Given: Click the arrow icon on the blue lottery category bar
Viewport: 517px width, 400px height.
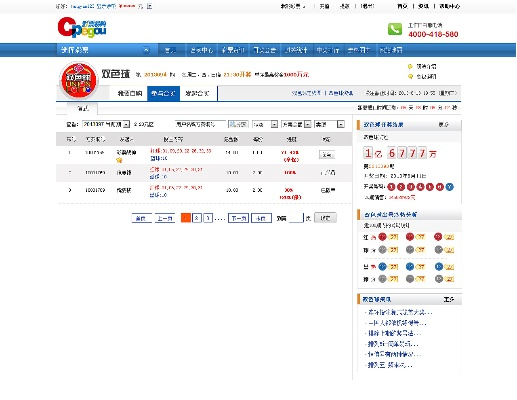Looking at the screenshot, I should pyautogui.click(x=146, y=50).
